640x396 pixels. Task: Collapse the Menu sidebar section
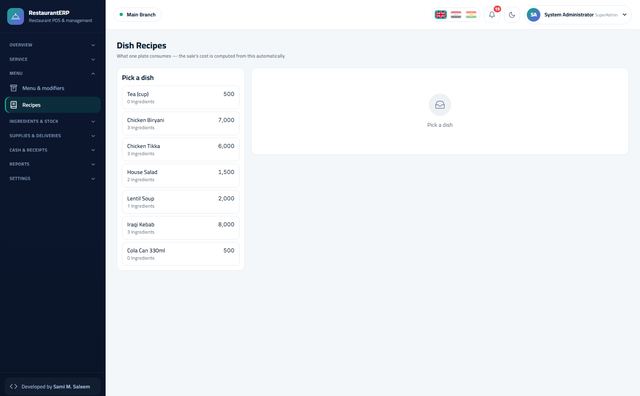52,73
